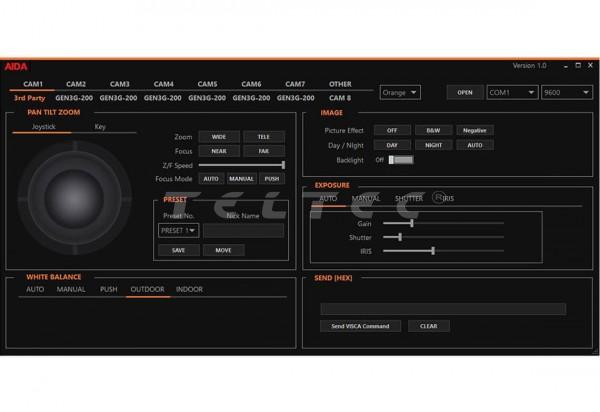The width and height of the screenshot is (600, 412).
Task: Switch white balance to INDOOR
Action: 189,289
